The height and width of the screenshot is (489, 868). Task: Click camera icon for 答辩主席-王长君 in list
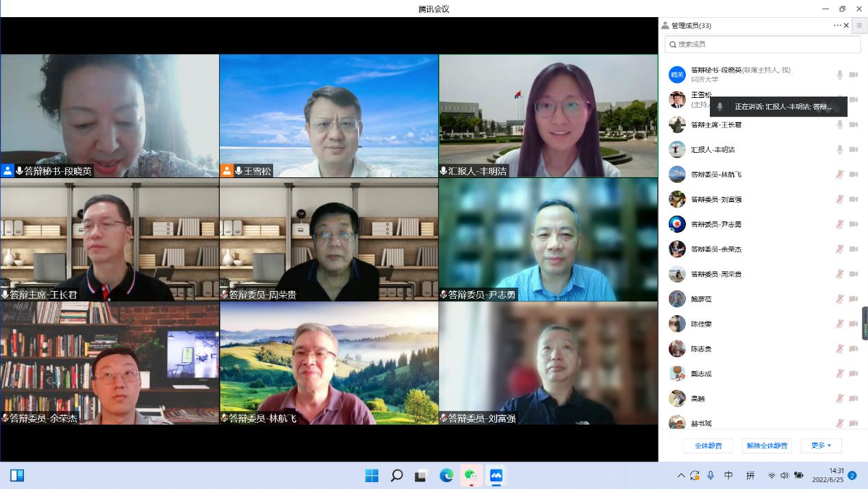pyautogui.click(x=854, y=125)
